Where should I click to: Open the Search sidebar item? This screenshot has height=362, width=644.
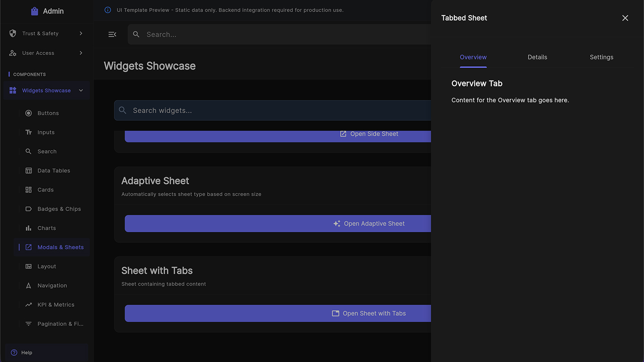click(x=52, y=151)
